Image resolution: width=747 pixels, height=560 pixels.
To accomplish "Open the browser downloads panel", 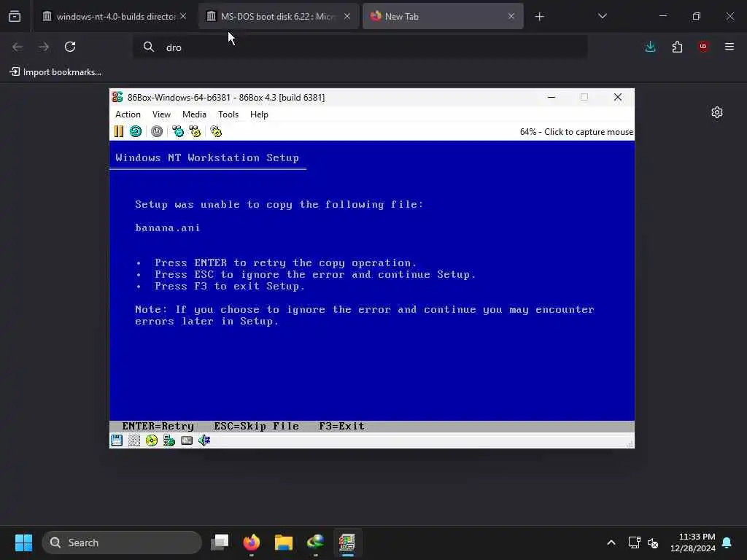I will click(x=650, y=47).
